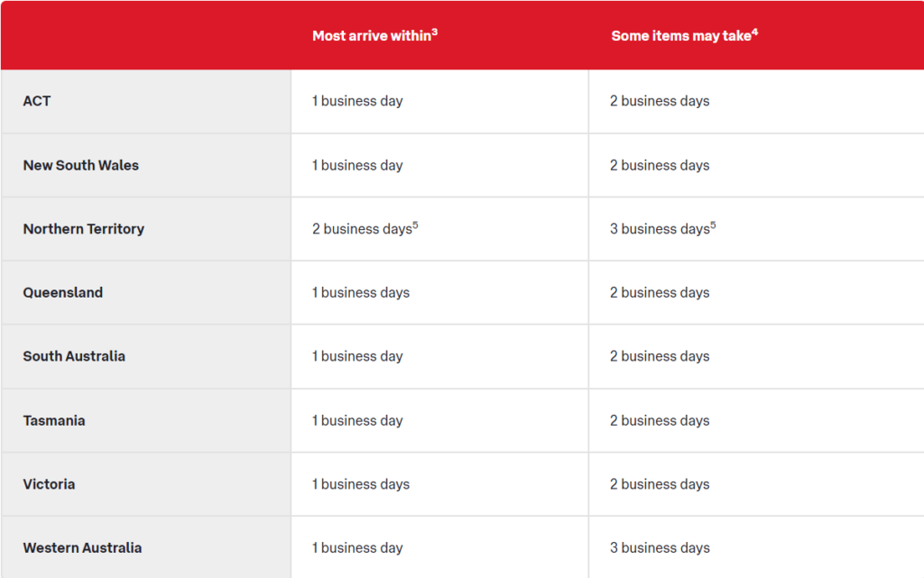924x578 pixels.
Task: Open footnote 4 superscript in header
Action: tap(755, 32)
